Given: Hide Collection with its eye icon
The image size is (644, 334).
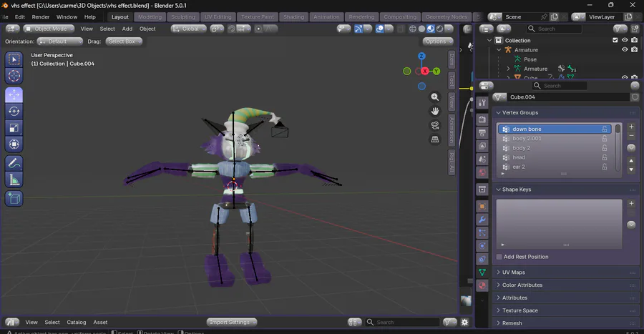Looking at the screenshot, I should pyautogui.click(x=625, y=40).
